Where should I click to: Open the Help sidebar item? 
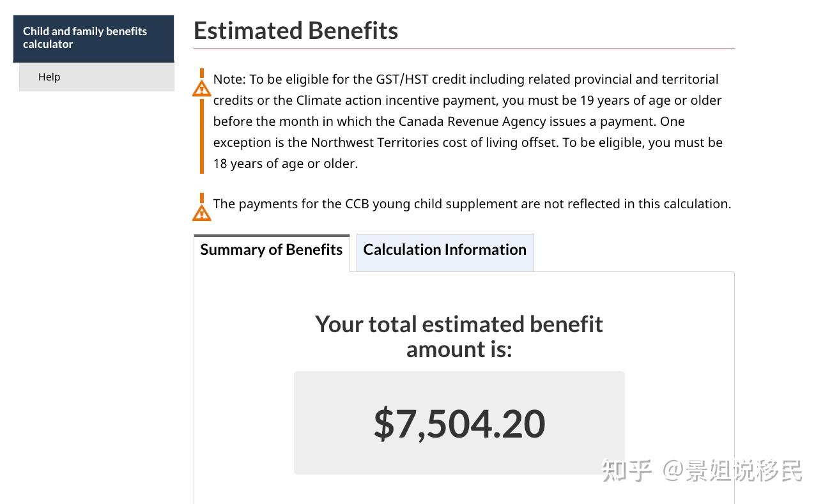[x=49, y=77]
